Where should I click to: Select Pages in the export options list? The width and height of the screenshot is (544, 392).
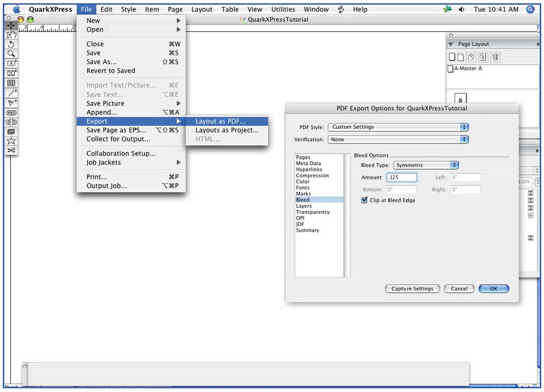[319, 157]
